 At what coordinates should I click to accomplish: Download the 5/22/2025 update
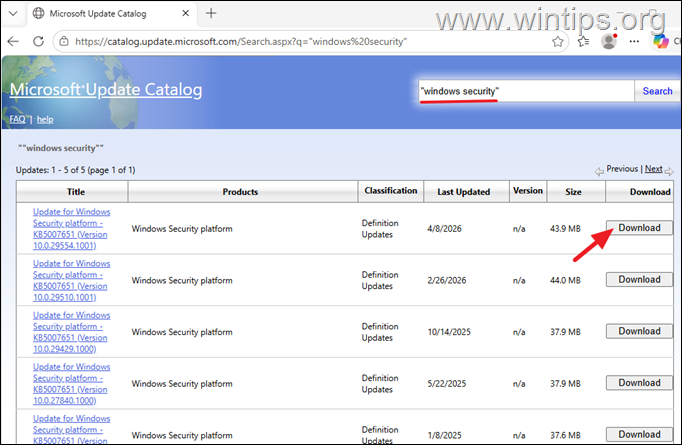639,383
